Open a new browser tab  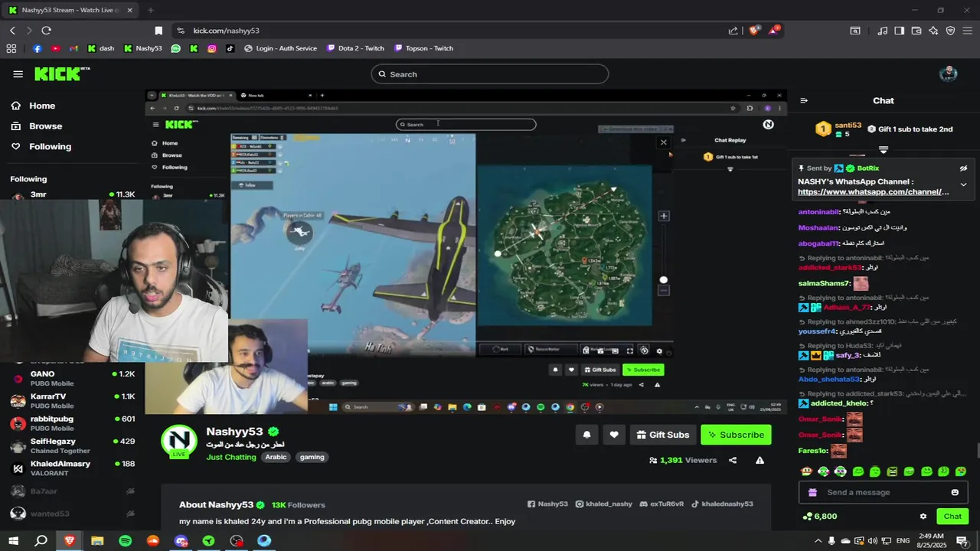pos(150,10)
